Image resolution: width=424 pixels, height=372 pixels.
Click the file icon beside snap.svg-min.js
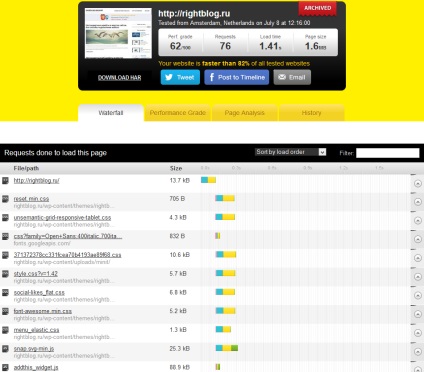point(5,349)
